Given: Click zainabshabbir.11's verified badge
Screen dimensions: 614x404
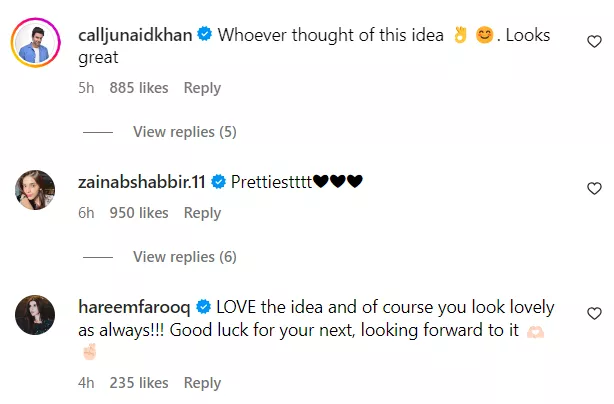Looking at the screenshot, I should (x=218, y=181).
